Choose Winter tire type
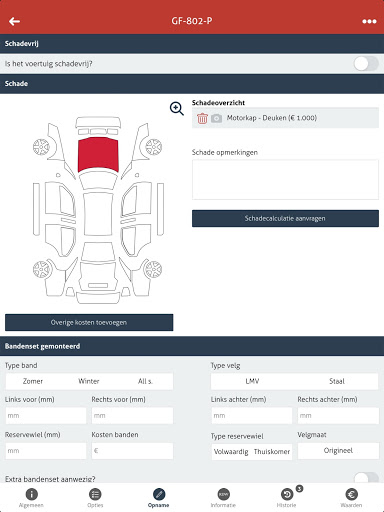Viewport: 384px width, 512px height. point(89,381)
